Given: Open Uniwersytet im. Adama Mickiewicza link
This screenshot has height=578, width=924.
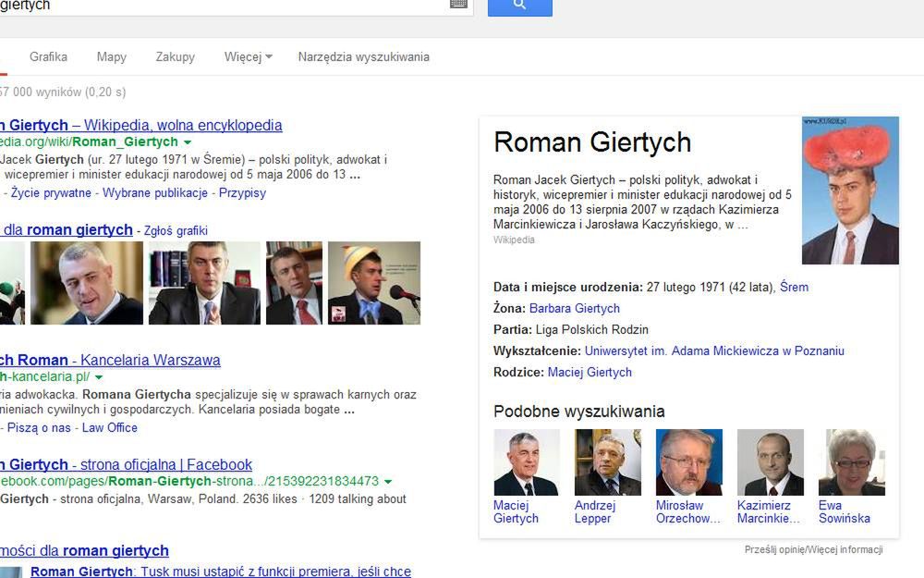Looking at the screenshot, I should tap(714, 350).
